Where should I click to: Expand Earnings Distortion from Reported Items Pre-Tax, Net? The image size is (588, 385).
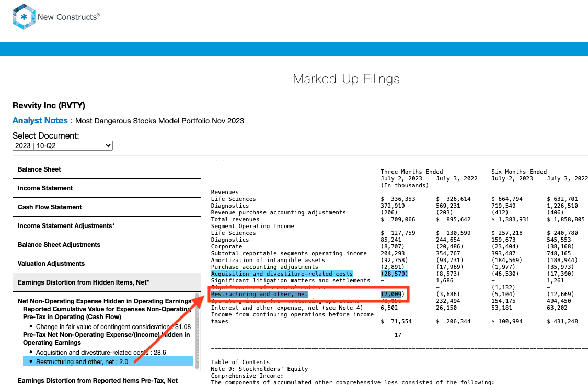tap(107, 380)
